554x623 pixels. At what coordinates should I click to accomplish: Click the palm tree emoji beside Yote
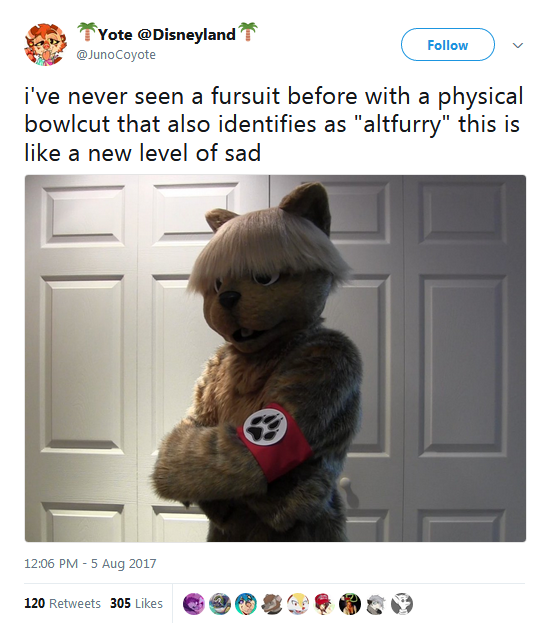pos(87,32)
